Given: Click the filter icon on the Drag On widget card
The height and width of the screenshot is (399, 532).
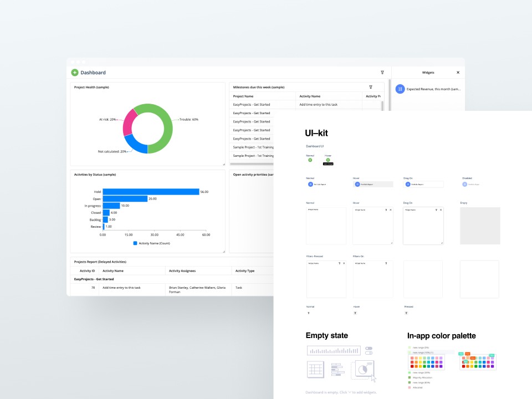Looking at the screenshot, I should [436, 210].
